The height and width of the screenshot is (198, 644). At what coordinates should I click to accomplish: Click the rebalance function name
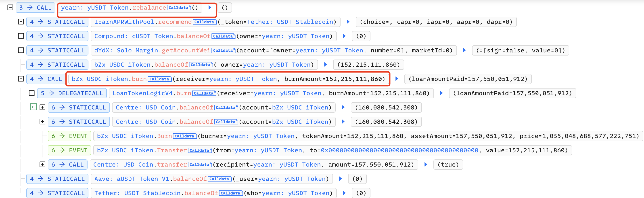pyautogui.click(x=149, y=8)
